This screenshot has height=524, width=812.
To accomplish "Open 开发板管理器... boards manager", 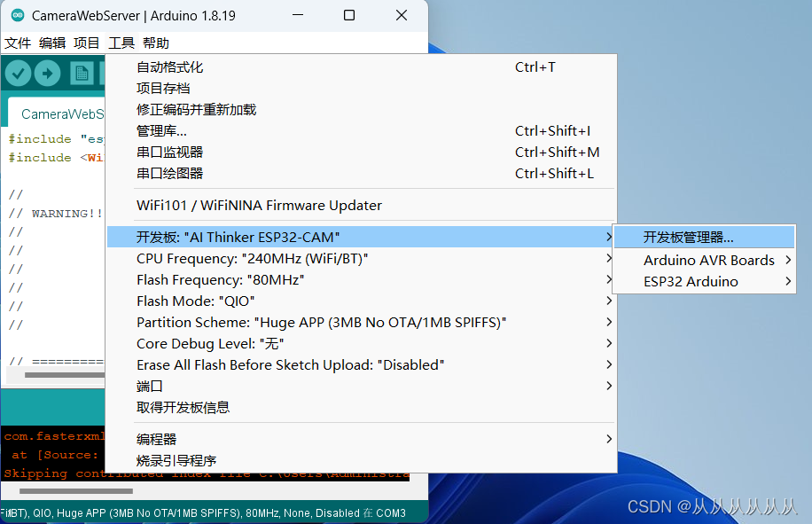I will pos(704,237).
